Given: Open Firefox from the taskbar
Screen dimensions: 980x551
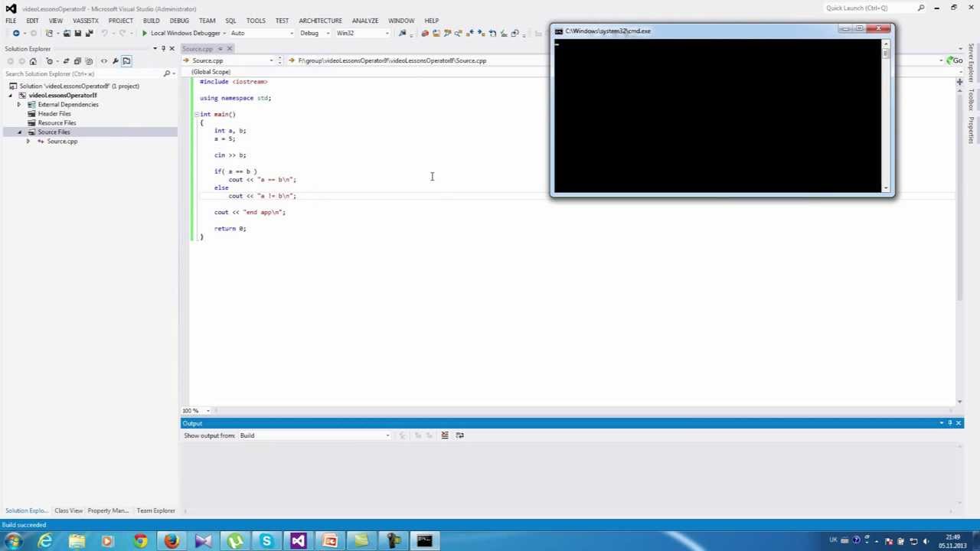Looking at the screenshot, I should [171, 541].
